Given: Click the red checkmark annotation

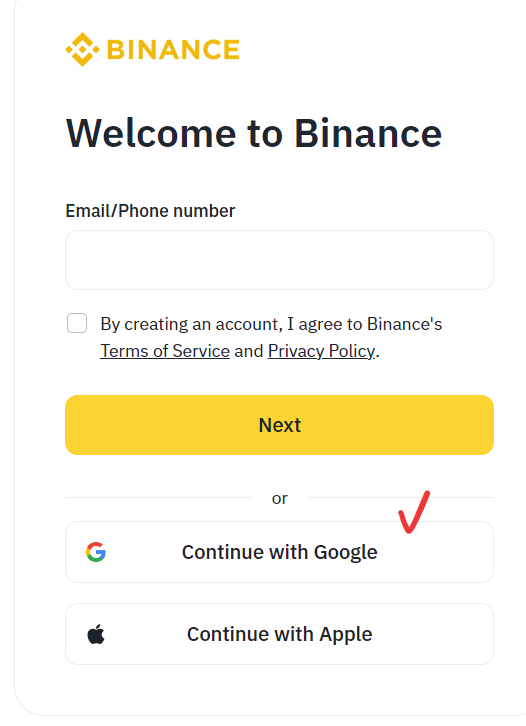Looking at the screenshot, I should click(x=414, y=512).
